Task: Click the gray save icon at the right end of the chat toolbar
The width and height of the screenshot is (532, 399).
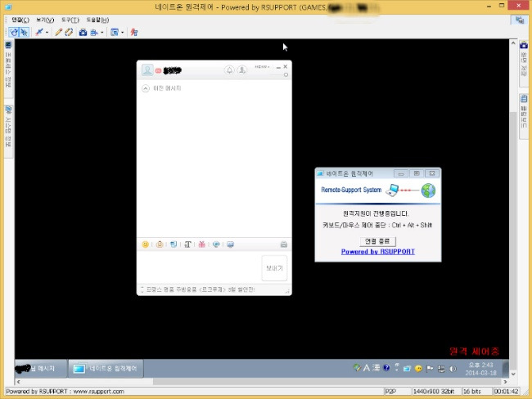Action: coord(284,244)
